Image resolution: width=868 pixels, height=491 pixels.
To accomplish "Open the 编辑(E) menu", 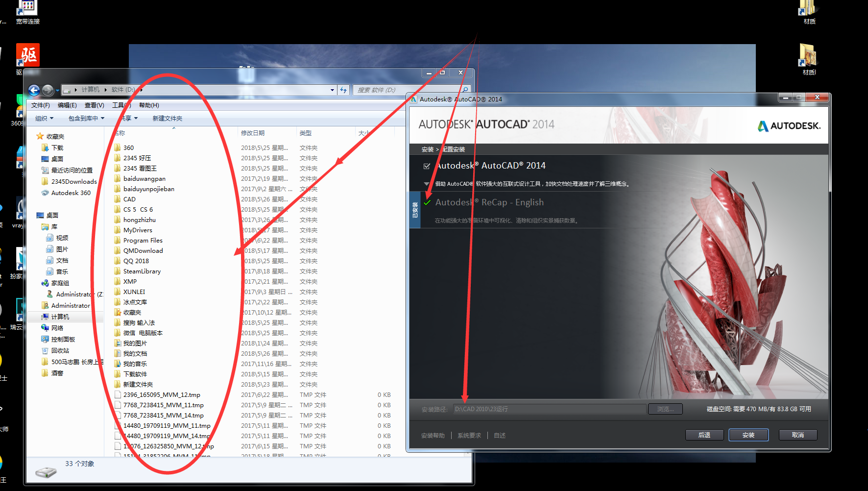I will pos(67,105).
